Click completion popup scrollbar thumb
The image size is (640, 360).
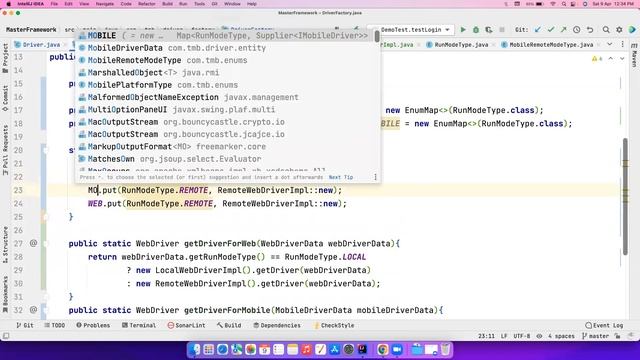point(376,37)
